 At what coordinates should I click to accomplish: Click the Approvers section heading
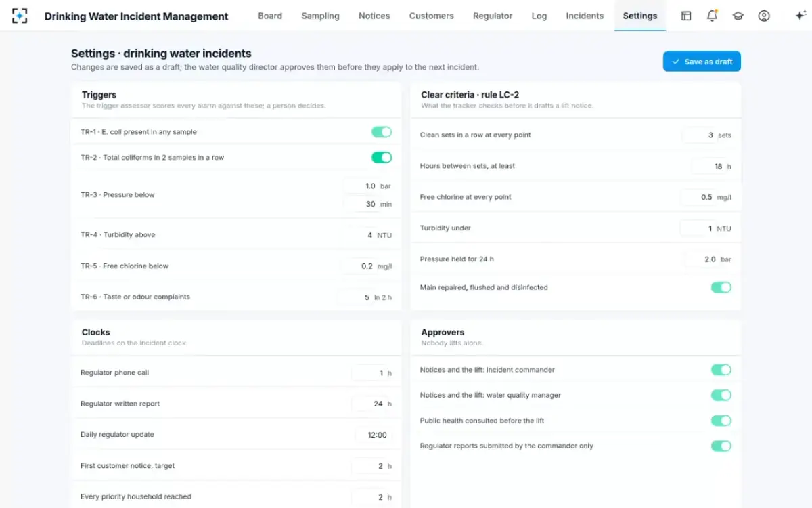(443, 333)
